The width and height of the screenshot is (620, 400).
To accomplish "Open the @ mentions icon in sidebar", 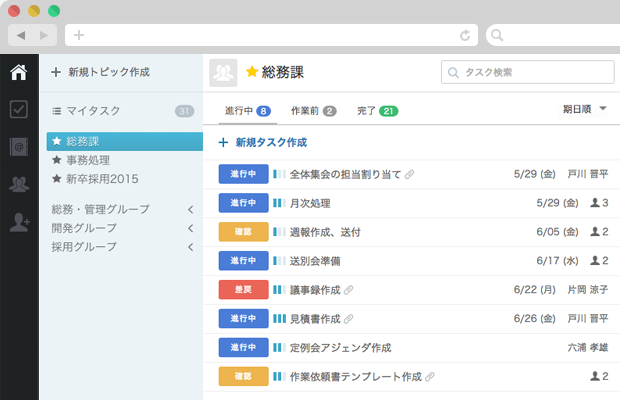I will pos(18,147).
